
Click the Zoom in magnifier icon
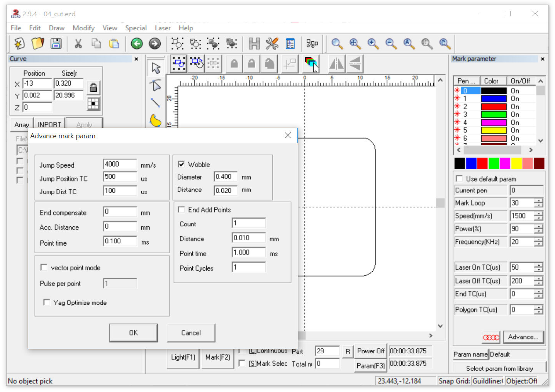pyautogui.click(x=373, y=44)
